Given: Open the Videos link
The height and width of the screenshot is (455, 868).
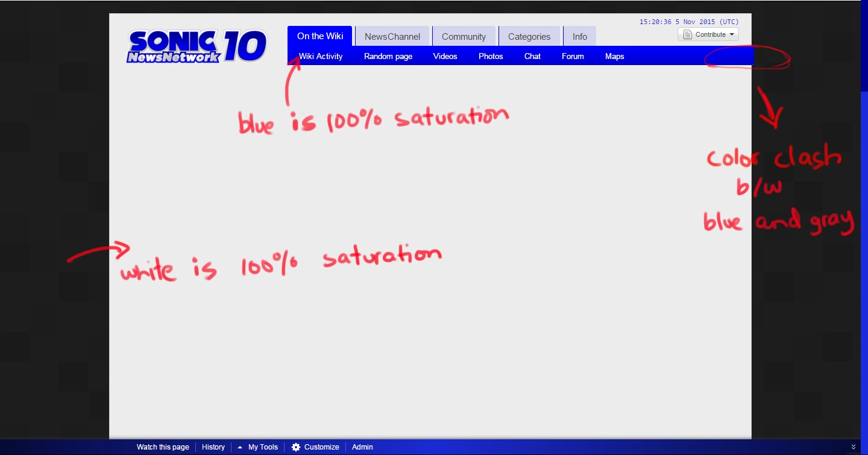Looking at the screenshot, I should pos(445,57).
